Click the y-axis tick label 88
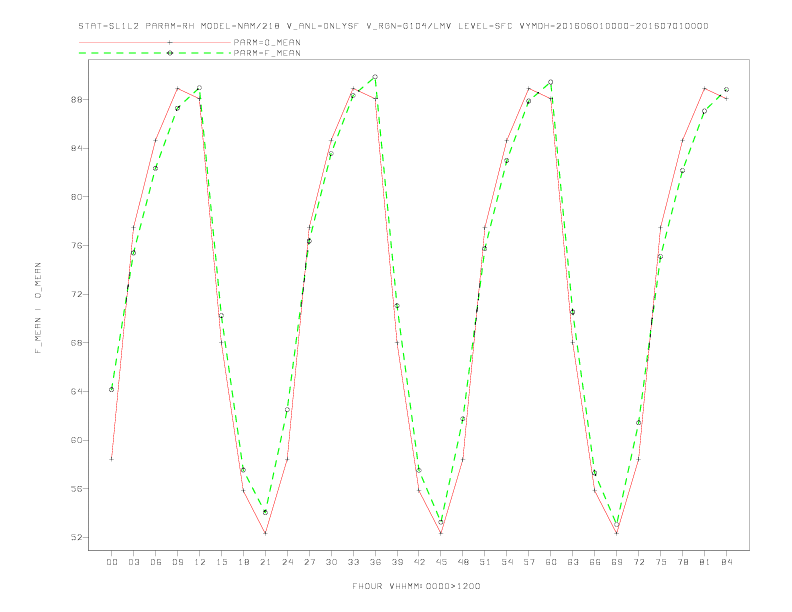792x612 pixels. pyautogui.click(x=76, y=99)
